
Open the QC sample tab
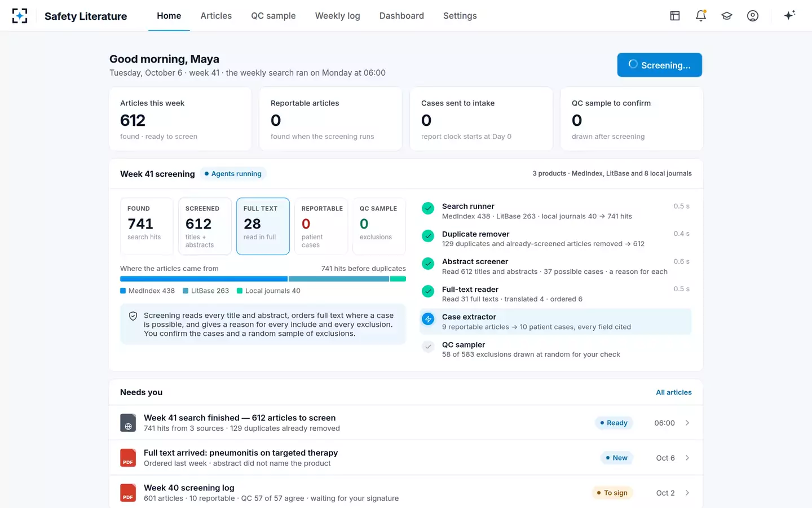click(x=273, y=16)
